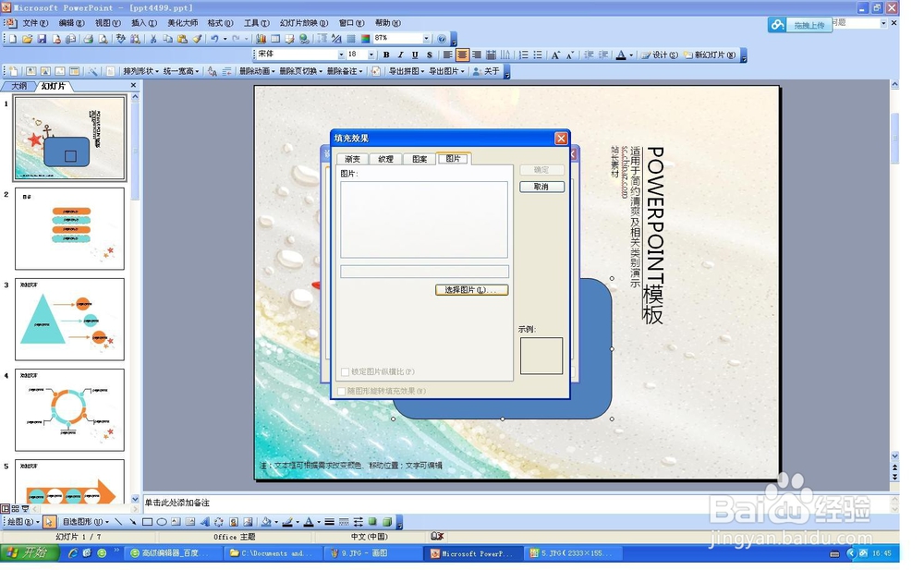Click the Insert Table icon

pos(275,39)
